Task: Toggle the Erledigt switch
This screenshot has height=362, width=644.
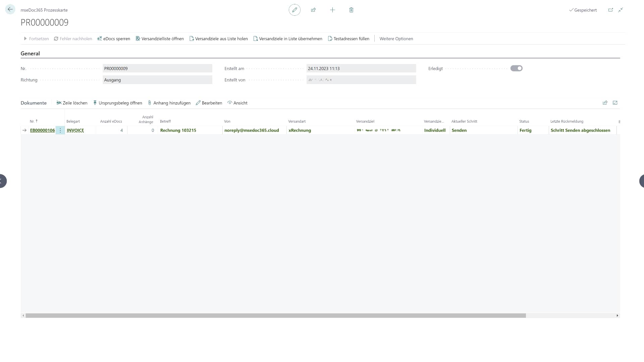Action: [x=516, y=68]
